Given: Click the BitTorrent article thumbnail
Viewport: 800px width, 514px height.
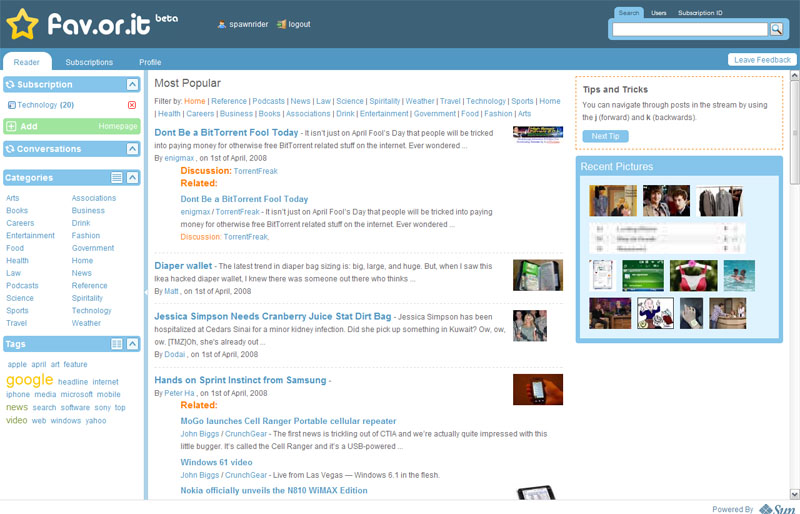Looking at the screenshot, I should pyautogui.click(x=538, y=134).
